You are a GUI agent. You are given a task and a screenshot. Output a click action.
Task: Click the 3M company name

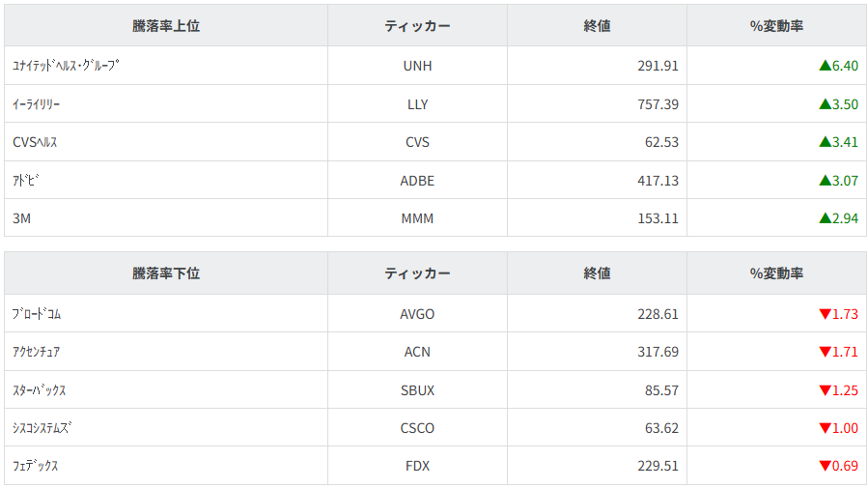click(22, 218)
